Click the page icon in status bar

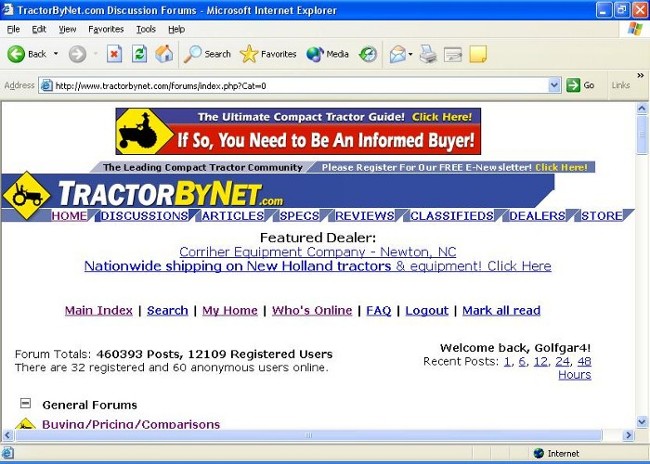pos(8,453)
